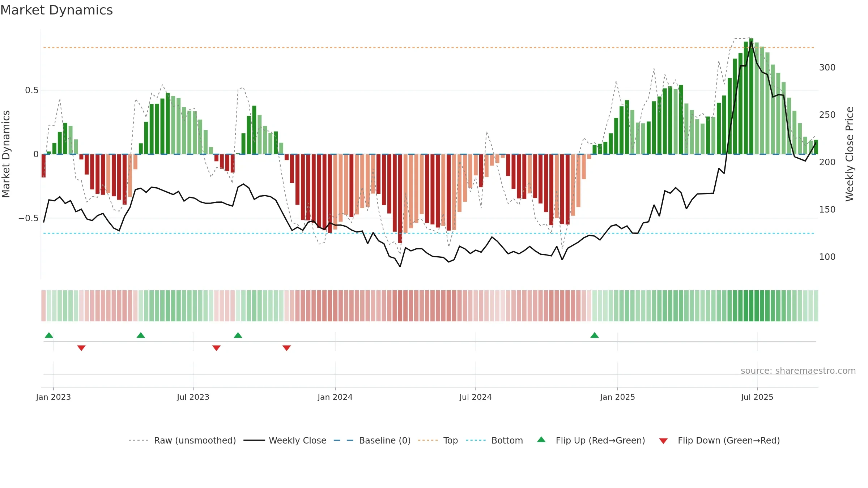
Task: Toggle the Bottom legend entry
Action: coord(494,440)
